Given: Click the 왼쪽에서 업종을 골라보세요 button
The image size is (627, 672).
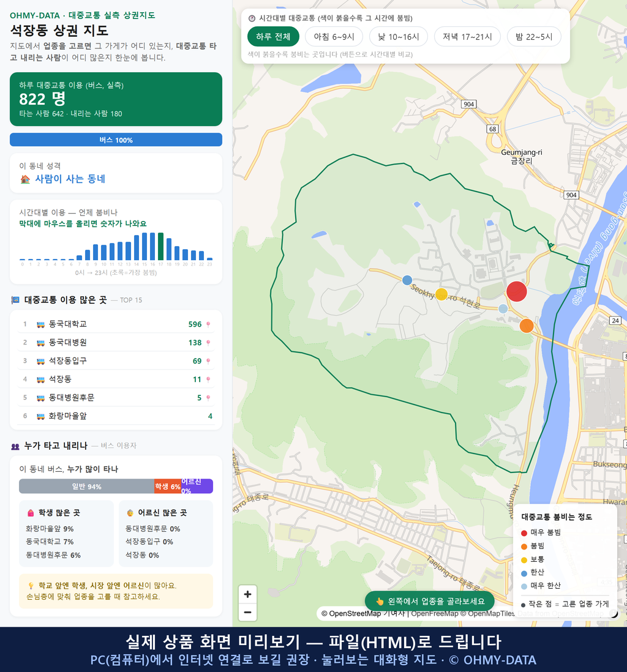Looking at the screenshot, I should point(430,601).
